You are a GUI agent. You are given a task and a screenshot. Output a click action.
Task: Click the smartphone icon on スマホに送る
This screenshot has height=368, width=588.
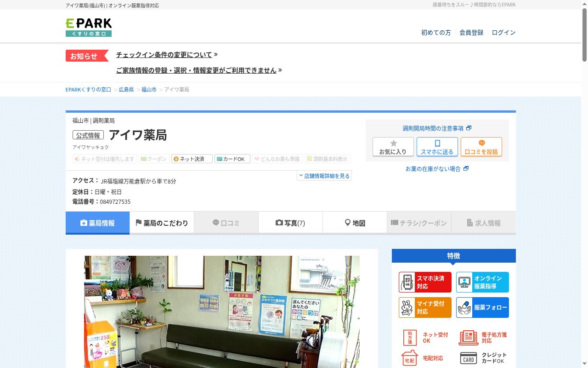[437, 143]
